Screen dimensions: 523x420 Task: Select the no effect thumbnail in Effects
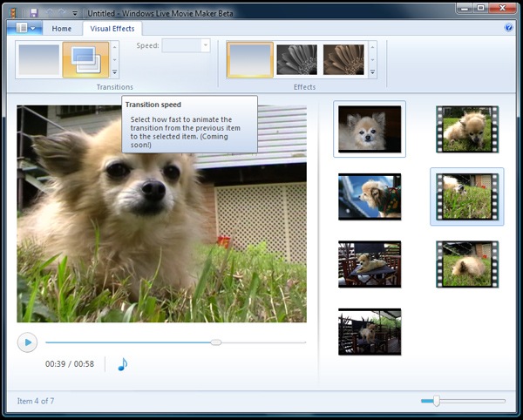[249, 59]
